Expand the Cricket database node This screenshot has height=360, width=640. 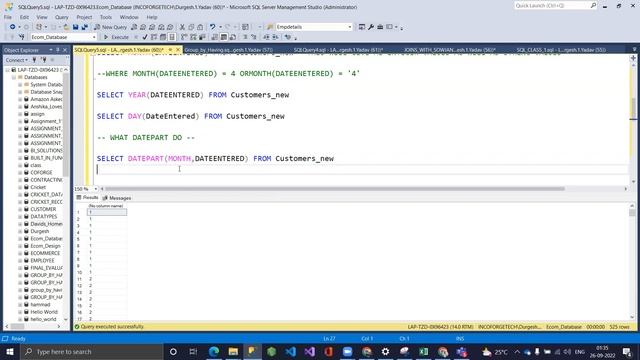click(20, 187)
